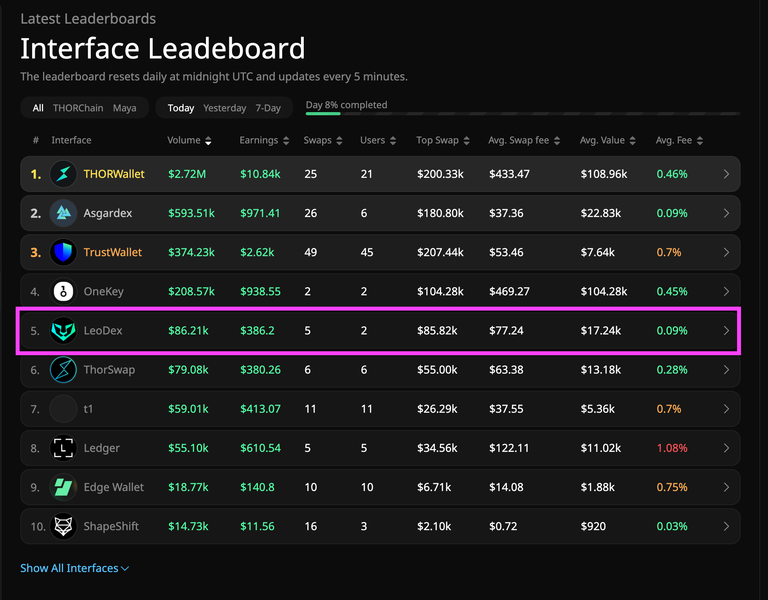Open ThorSwap row details chevron
This screenshot has height=600, width=768.
tap(726, 370)
